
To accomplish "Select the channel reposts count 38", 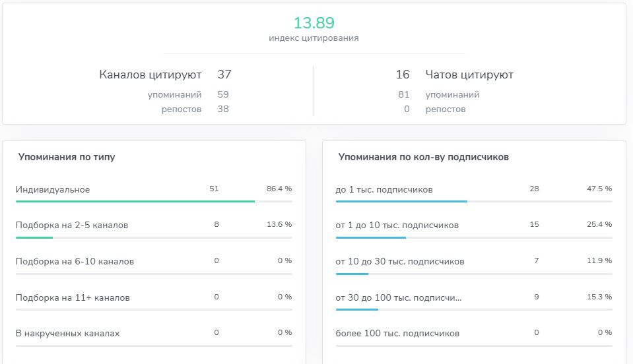I will click(x=223, y=109).
